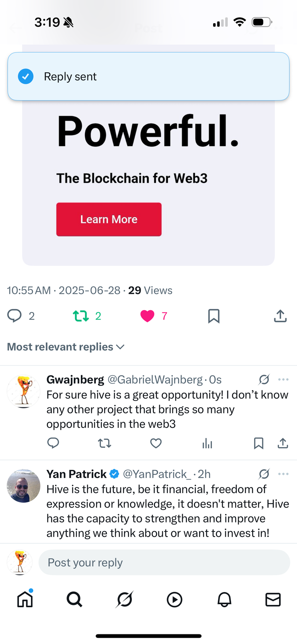This screenshot has height=644, width=297.
Task: Tap the Post your reply field
Action: 164,562
